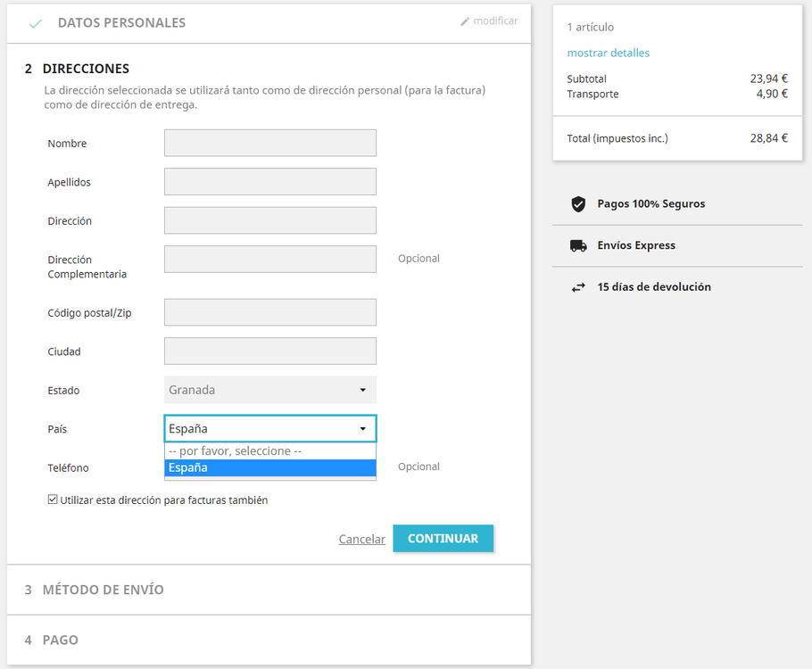
Task: Choose '-- por favor, seleccione --' option
Action: 269,451
